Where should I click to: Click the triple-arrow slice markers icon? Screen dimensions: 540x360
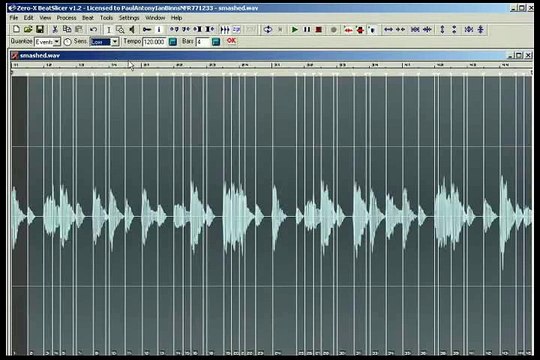[x=225, y=30]
